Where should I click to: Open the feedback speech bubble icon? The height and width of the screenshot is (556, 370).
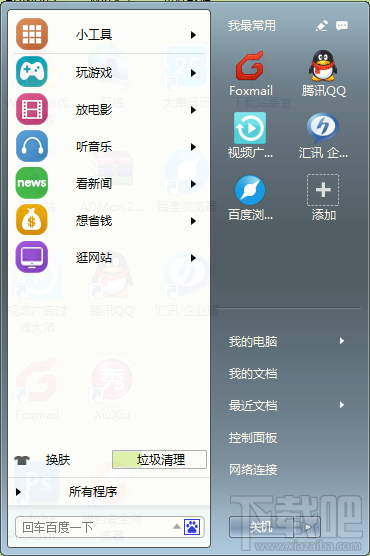click(x=342, y=26)
